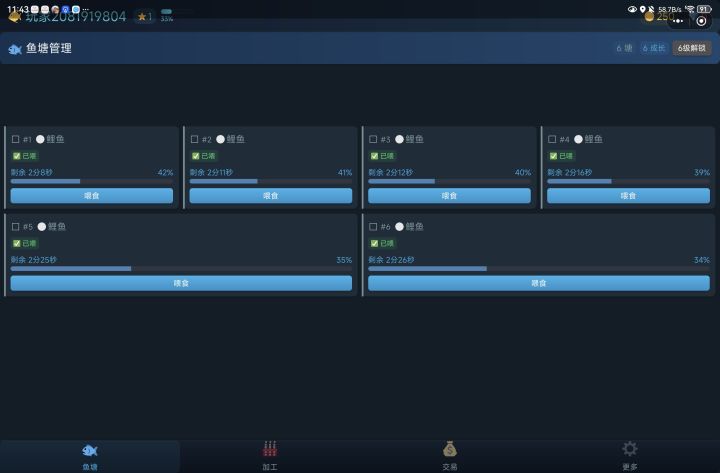
Task: Click remaining time 剩余 2分11秒
Action: (211, 173)
